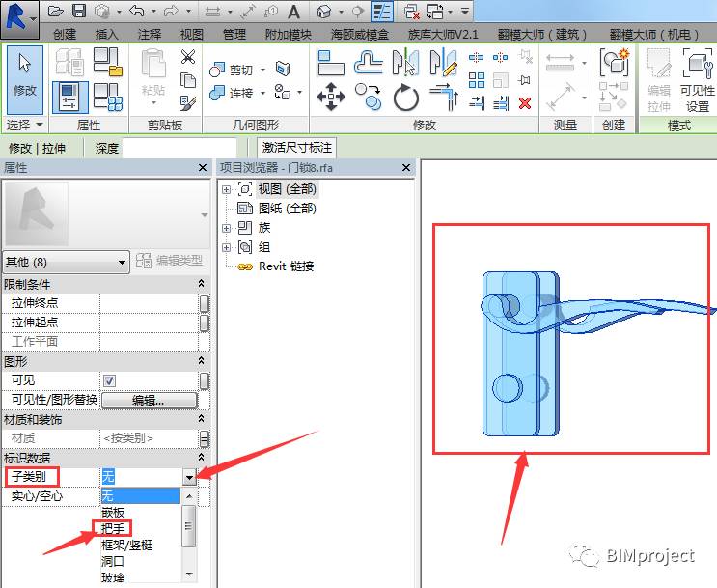This screenshot has width=717, height=588.
Task: Click the Modify arrow tool
Action: pyautogui.click(x=25, y=79)
